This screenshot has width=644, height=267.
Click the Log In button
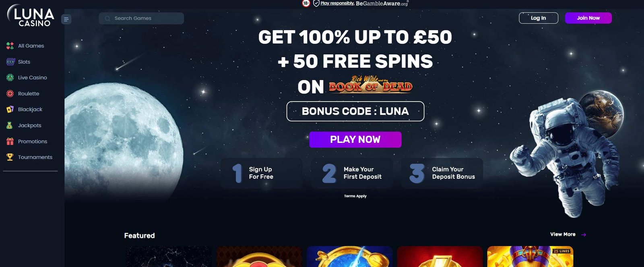(539, 18)
